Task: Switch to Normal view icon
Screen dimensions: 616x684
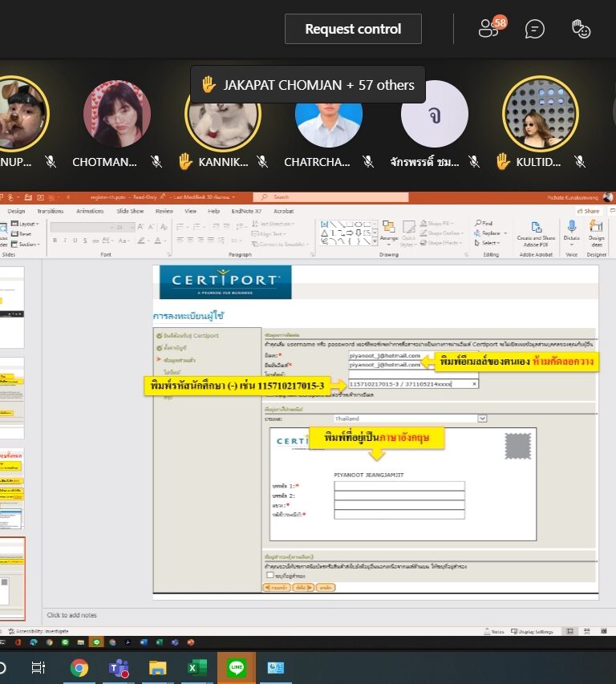Action: (x=569, y=632)
